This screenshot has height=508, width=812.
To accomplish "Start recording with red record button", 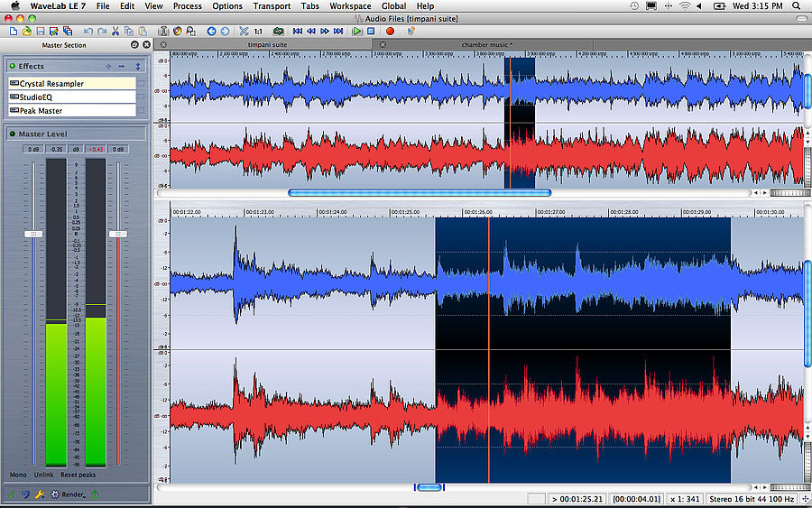I will [390, 31].
